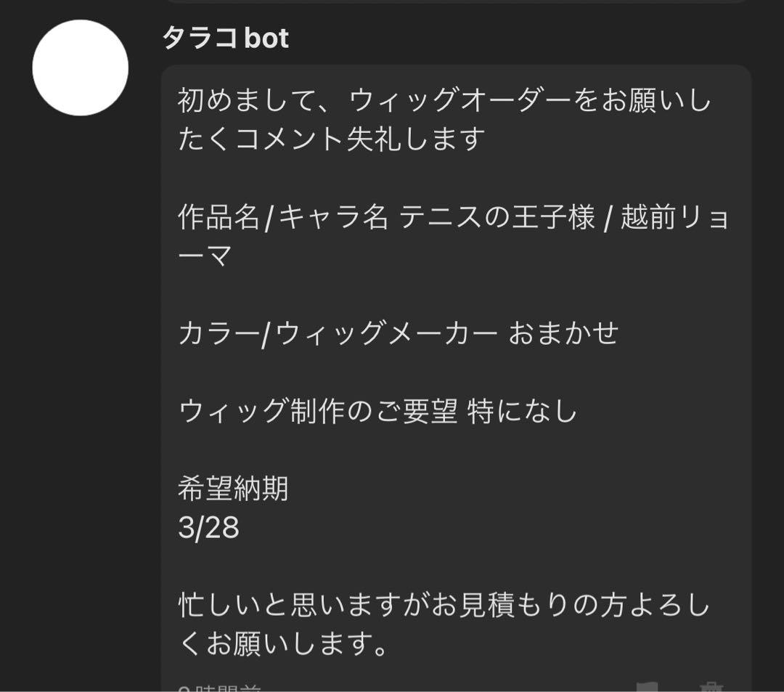The height and width of the screenshot is (692, 784).
Task: Click the bookmark icon at bottom right
Action: click(x=646, y=686)
